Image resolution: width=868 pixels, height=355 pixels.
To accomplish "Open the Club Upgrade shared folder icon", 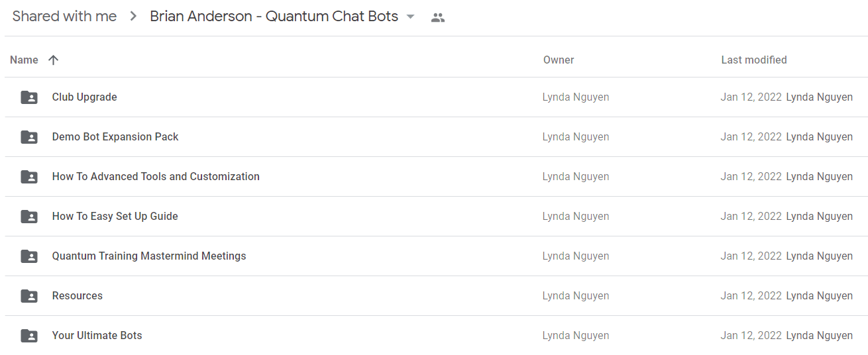I will coord(29,97).
